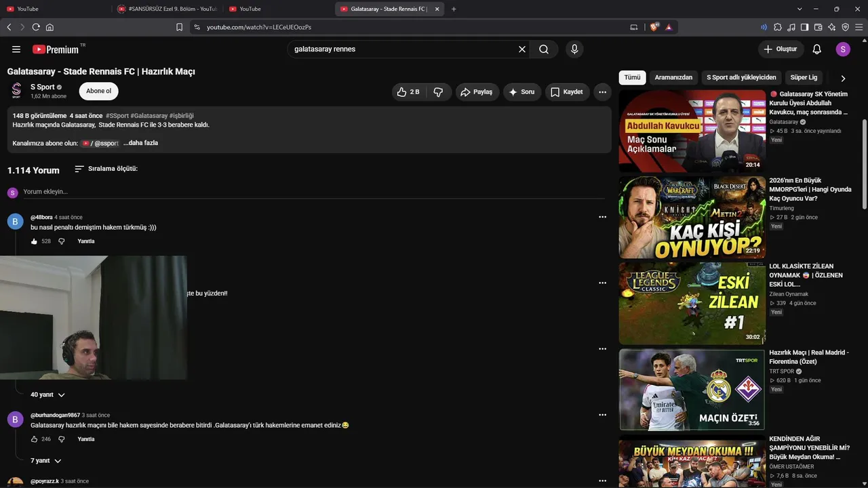Open the Real Madrid - Fiorentina thumbnail

point(692,390)
